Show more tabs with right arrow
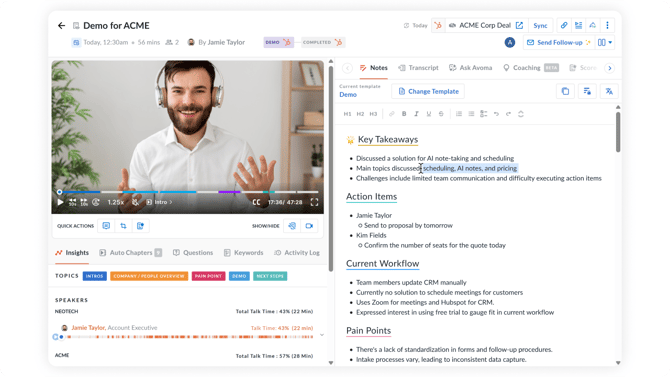This screenshot has height=377, width=670. click(610, 68)
